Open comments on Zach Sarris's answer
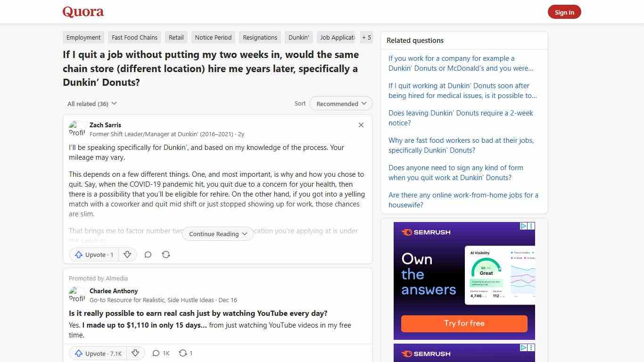This screenshot has height=362, width=644. pyautogui.click(x=148, y=255)
